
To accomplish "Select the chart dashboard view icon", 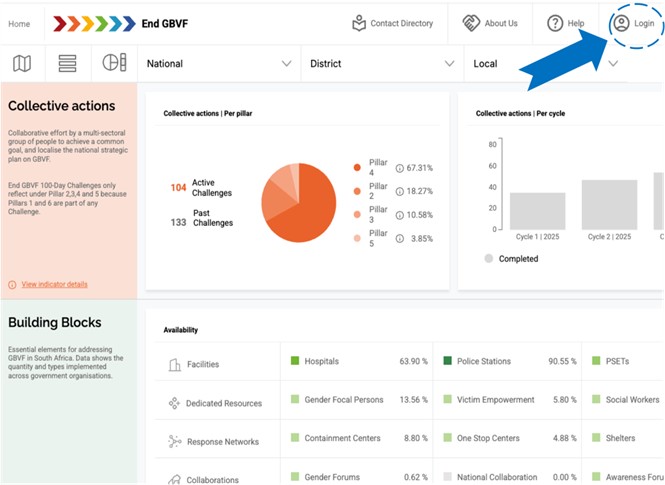I will click(114, 64).
